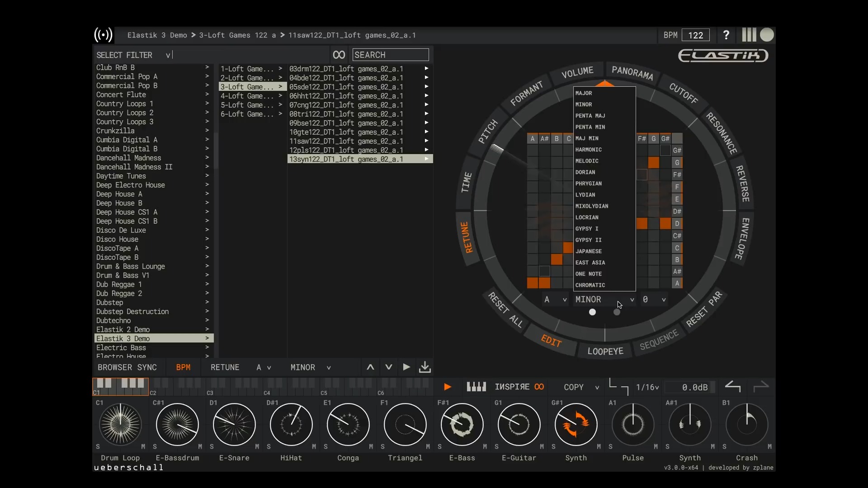Image resolution: width=868 pixels, height=488 pixels.
Task: Toggle REVERSE on the parameter wheel
Action: tap(743, 183)
